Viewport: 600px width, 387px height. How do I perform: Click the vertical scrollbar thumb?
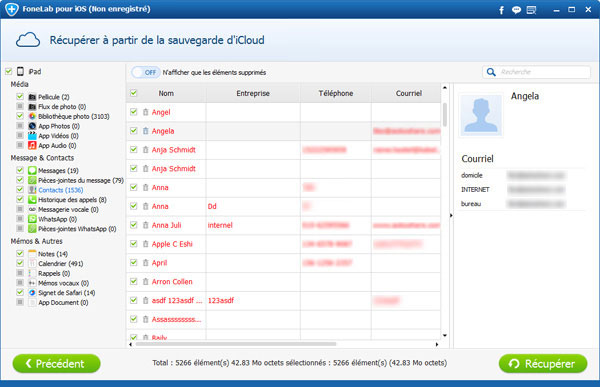[445, 114]
